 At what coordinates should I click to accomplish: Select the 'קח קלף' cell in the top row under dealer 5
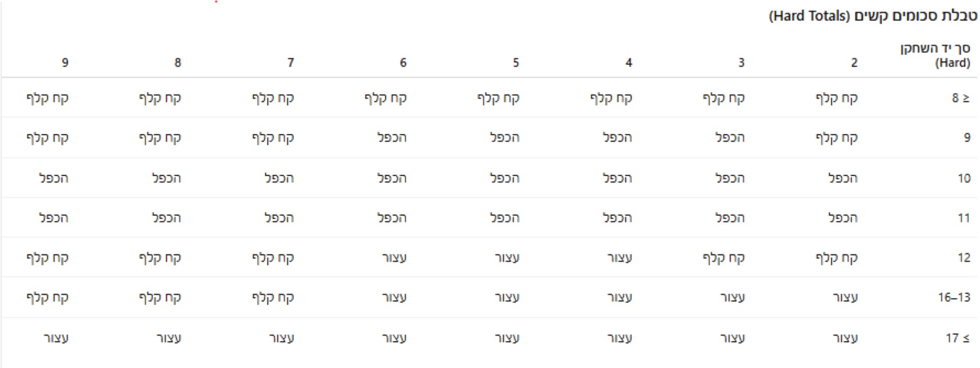click(x=498, y=98)
